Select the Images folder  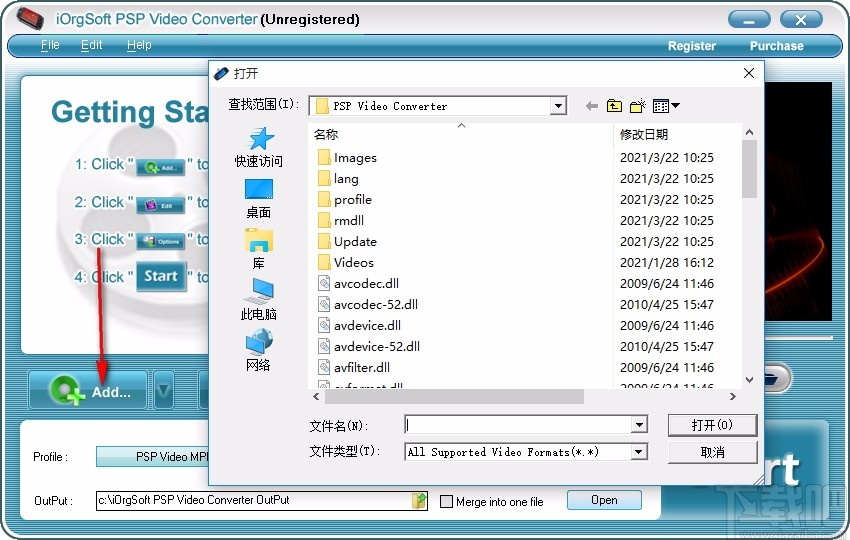coord(347,158)
